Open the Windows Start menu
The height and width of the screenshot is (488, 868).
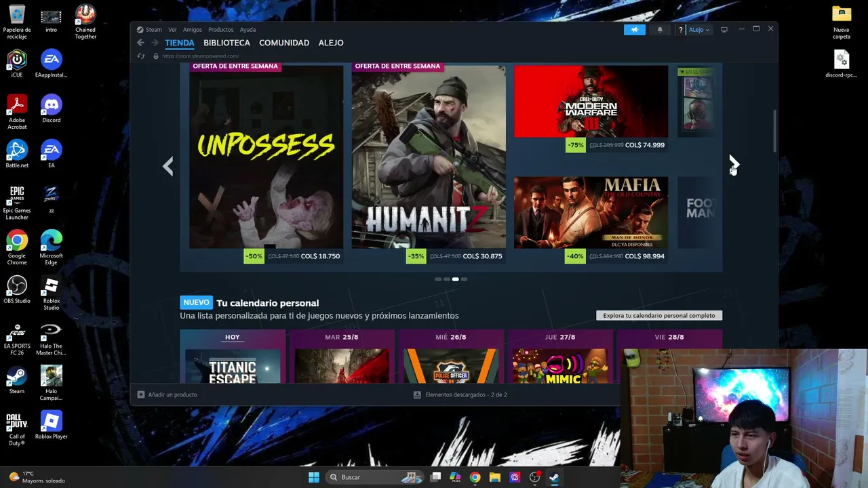click(x=313, y=477)
